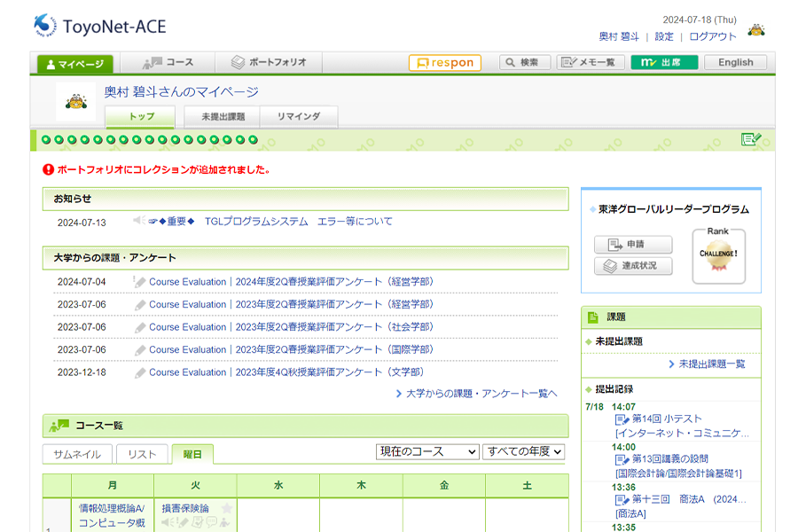Viewport: 798px width, 532px height.
Task: Click the memo edit icon on green banner
Action: [x=751, y=139]
